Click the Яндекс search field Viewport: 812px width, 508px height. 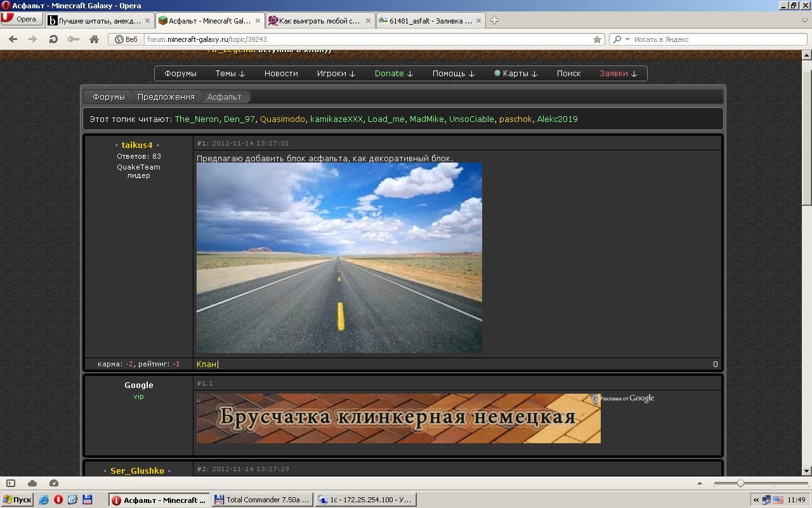[719, 39]
